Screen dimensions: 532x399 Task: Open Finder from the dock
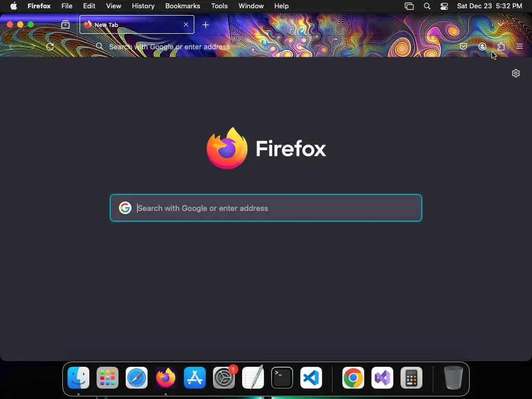tap(78, 378)
